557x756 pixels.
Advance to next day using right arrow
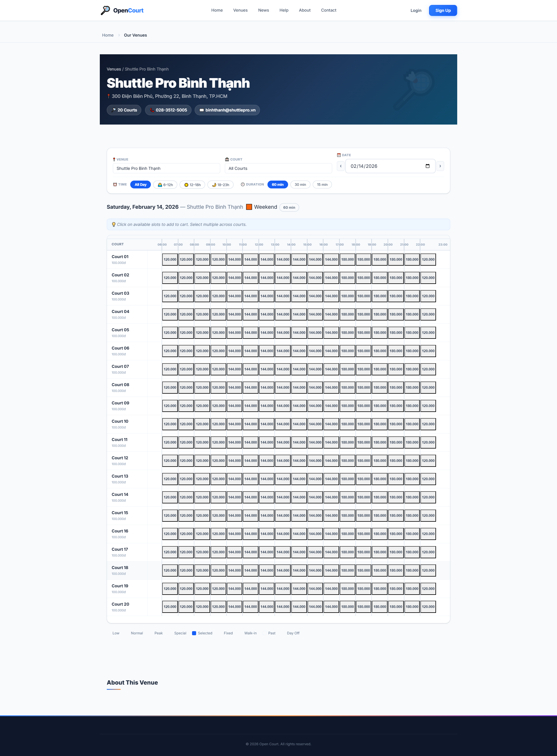click(x=440, y=166)
